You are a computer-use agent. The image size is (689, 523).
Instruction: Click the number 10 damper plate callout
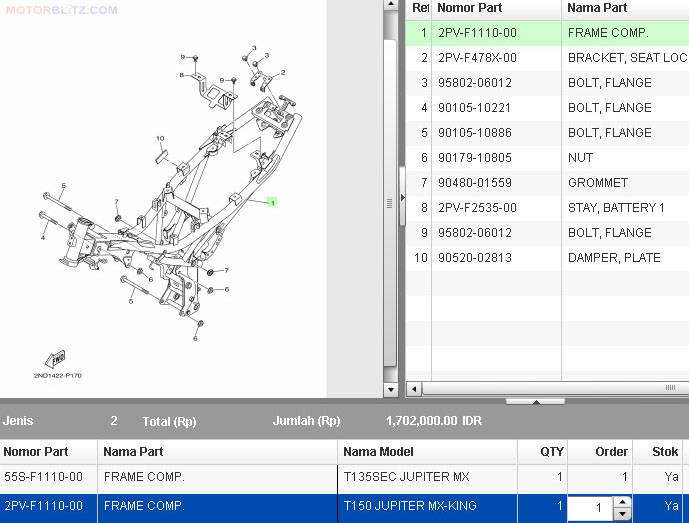(160, 139)
